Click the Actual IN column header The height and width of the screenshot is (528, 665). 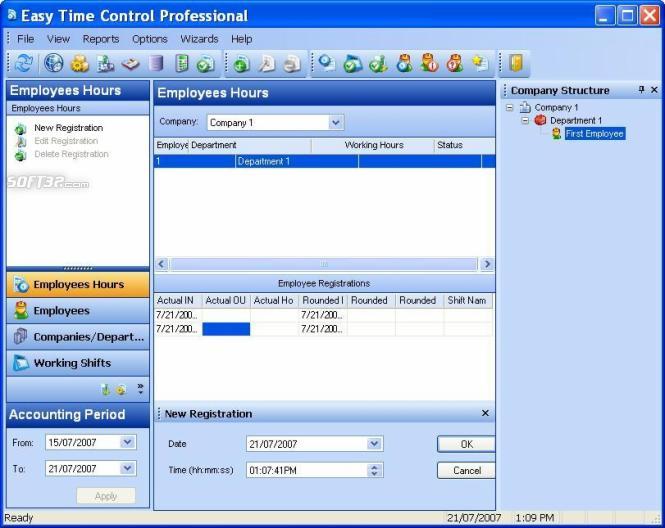[178, 300]
